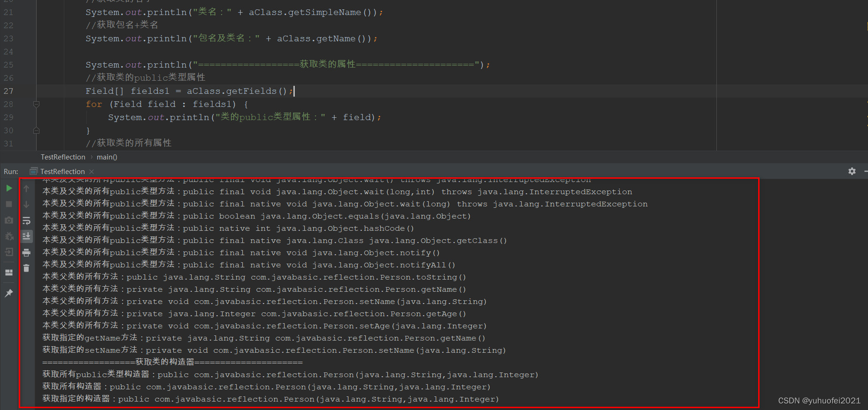The width and height of the screenshot is (868, 410).
Task: Click console line 获取指定的setName方法
Action: point(274,350)
